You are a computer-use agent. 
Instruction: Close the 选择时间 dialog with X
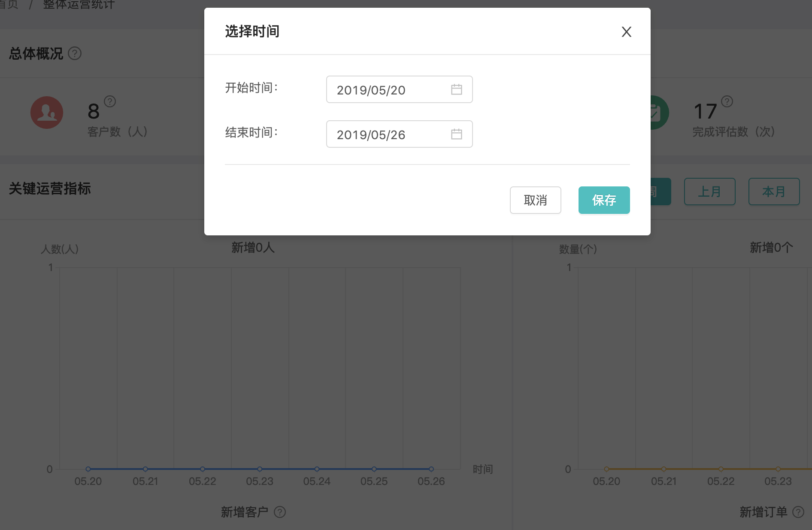(626, 32)
